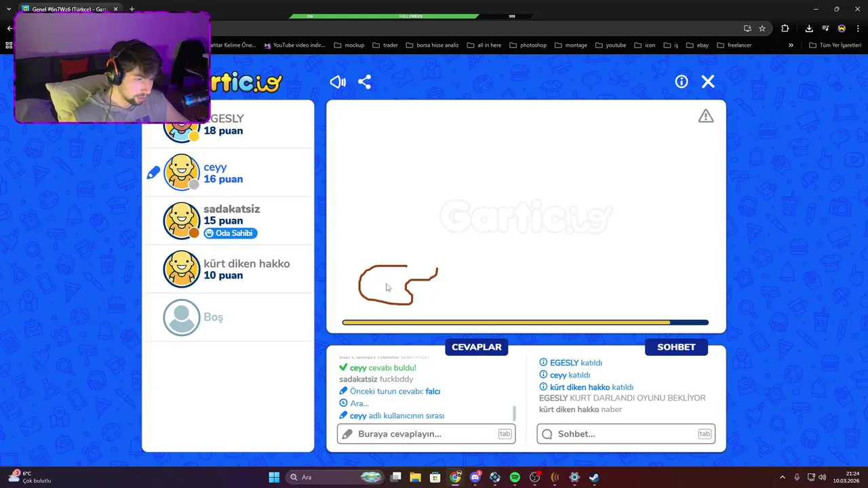This screenshot has height=488, width=868.
Task: Open the Settings gear on the taskbar
Action: pos(574,477)
